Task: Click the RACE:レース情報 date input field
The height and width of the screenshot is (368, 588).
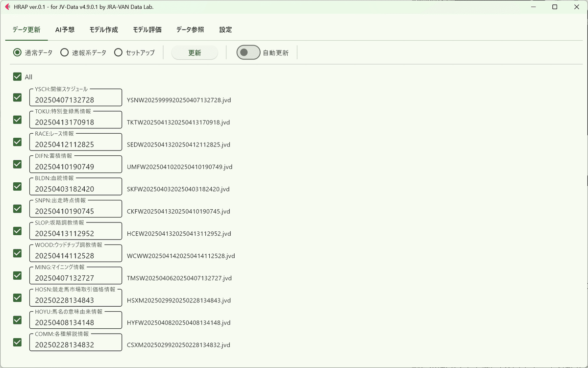Action: 75,142
